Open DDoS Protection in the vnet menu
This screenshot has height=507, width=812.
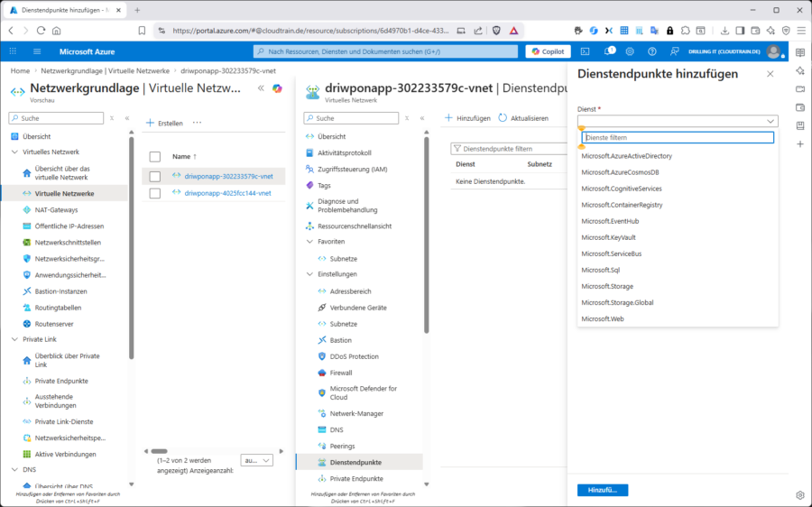pos(355,356)
